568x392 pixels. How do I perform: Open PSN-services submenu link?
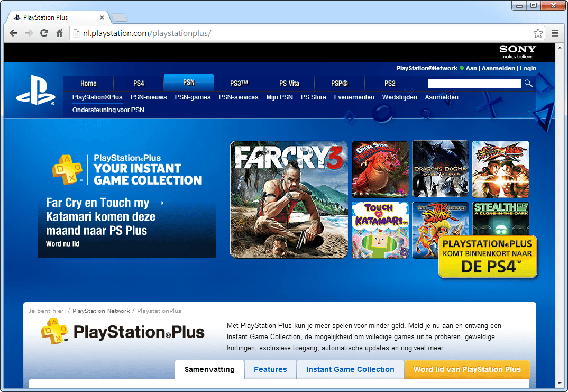pos(239,97)
